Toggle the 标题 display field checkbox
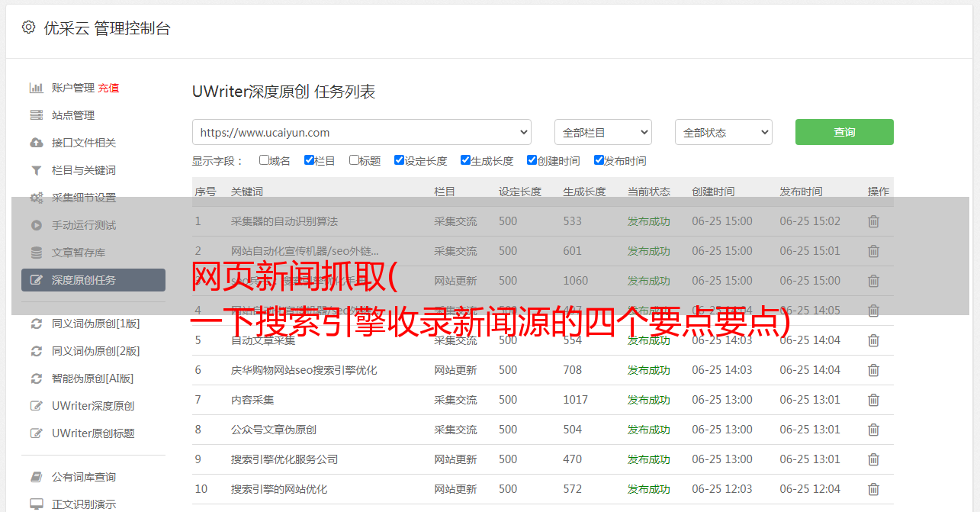This screenshot has width=980, height=512. click(354, 160)
